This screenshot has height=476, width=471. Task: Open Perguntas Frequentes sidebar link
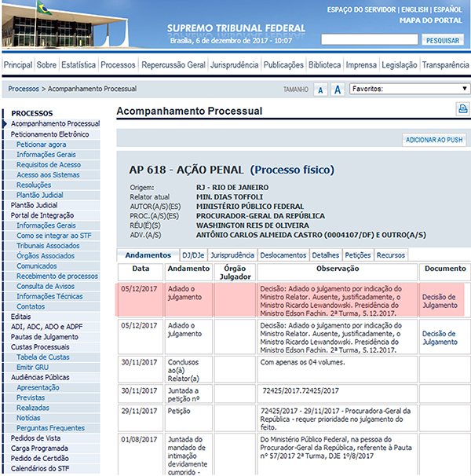[x=51, y=428]
